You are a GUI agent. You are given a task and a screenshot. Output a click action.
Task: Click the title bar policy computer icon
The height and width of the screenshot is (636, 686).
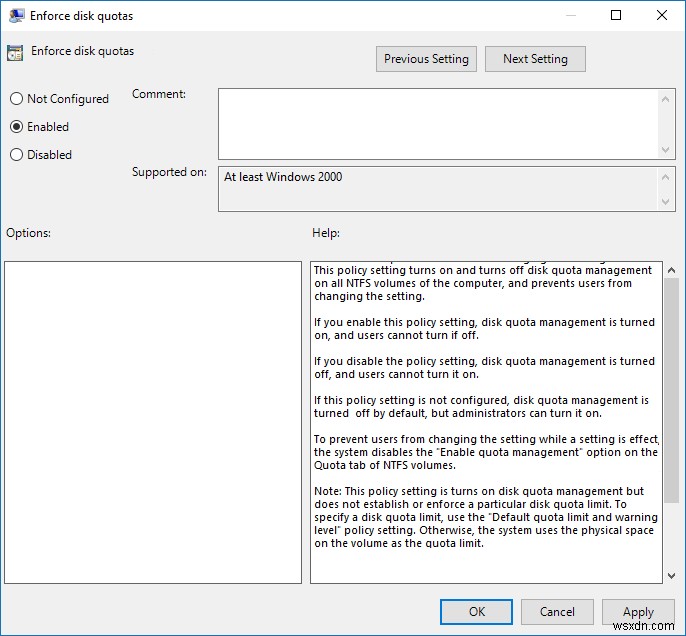click(17, 16)
